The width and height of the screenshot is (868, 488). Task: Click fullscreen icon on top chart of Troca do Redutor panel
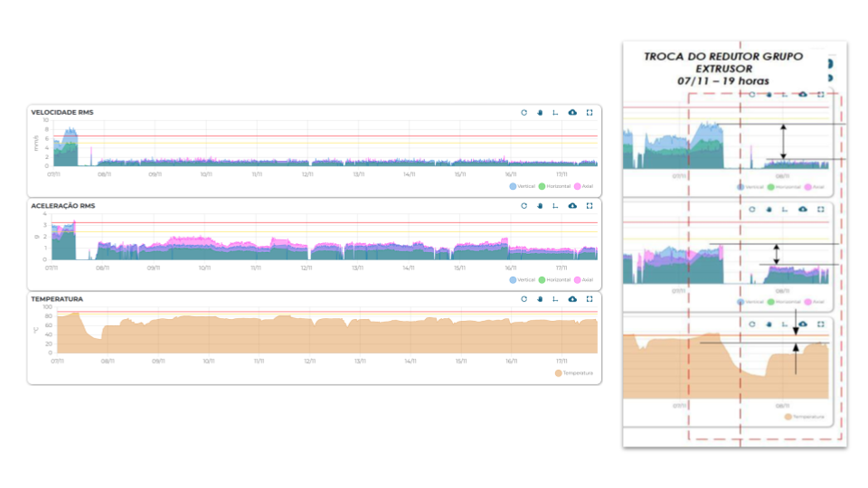[821, 95]
